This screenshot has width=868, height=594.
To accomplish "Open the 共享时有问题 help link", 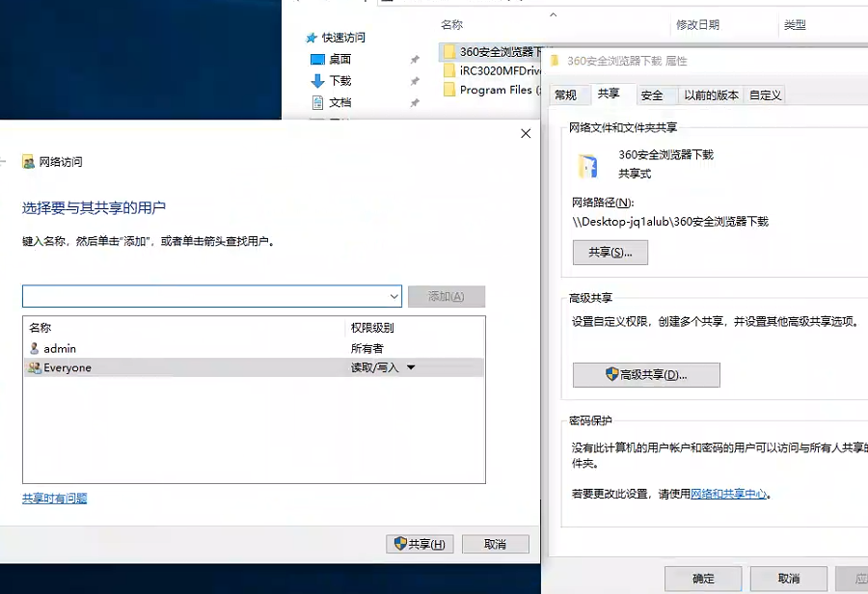I will 54,499.
